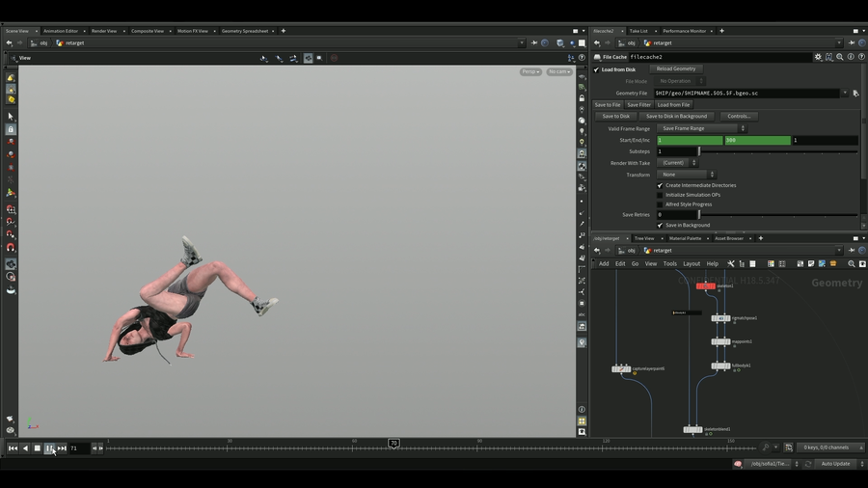This screenshot has width=868, height=488.
Task: Click the stop button in playbar
Action: (38, 448)
